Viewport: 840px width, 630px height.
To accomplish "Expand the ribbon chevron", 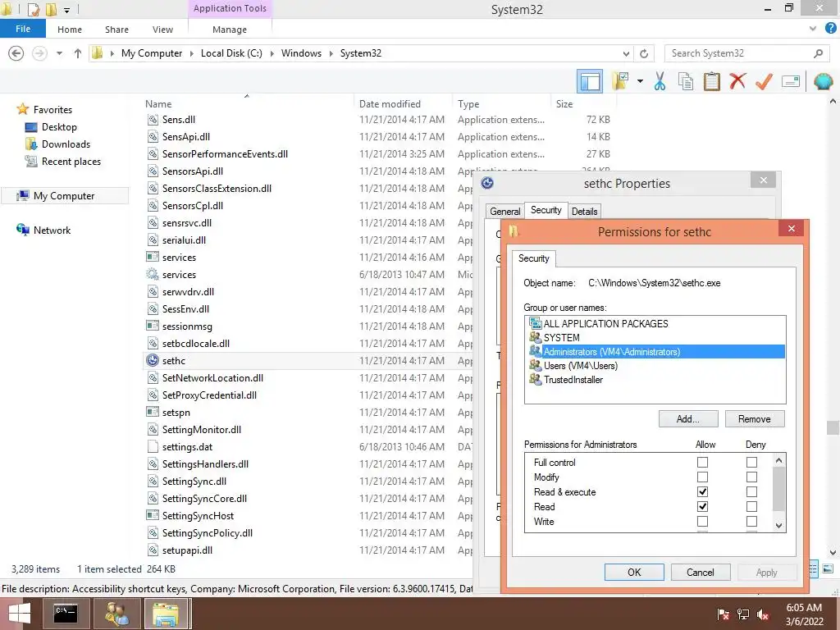I will pyautogui.click(x=813, y=29).
